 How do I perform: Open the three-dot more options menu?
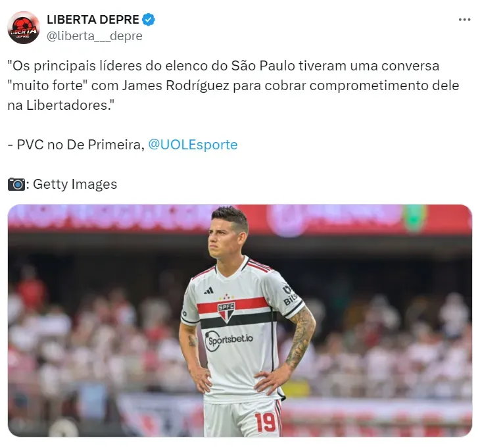(x=464, y=20)
